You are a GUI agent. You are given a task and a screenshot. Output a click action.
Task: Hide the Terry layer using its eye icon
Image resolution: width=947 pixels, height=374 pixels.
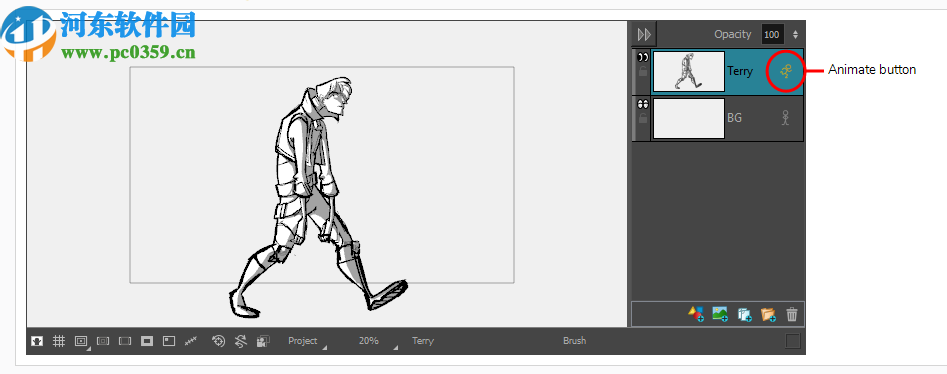point(643,57)
